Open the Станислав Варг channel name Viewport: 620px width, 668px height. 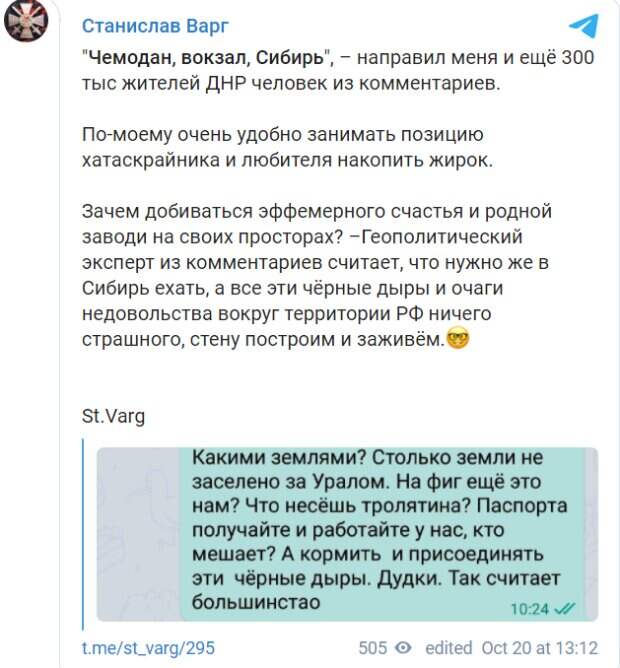click(153, 24)
